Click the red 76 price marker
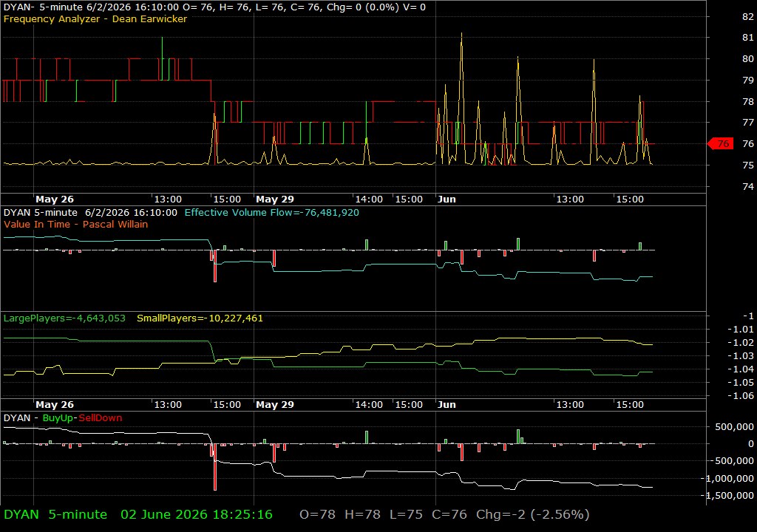The width and height of the screenshot is (757, 532). 720,143
